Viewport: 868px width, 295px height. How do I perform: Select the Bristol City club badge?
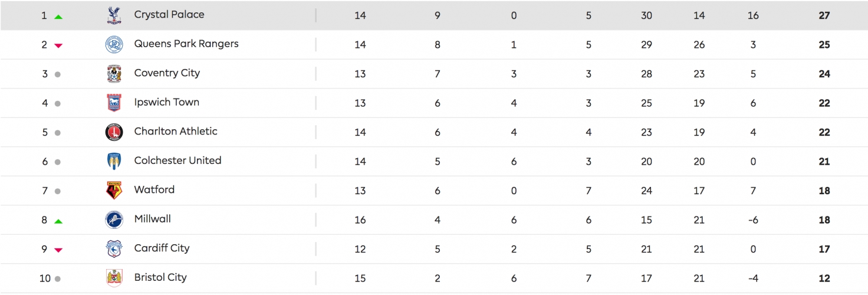coord(114,278)
